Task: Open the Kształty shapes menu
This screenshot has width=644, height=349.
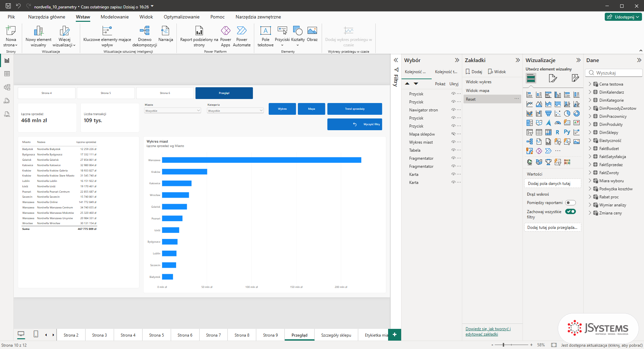Action: tap(298, 36)
